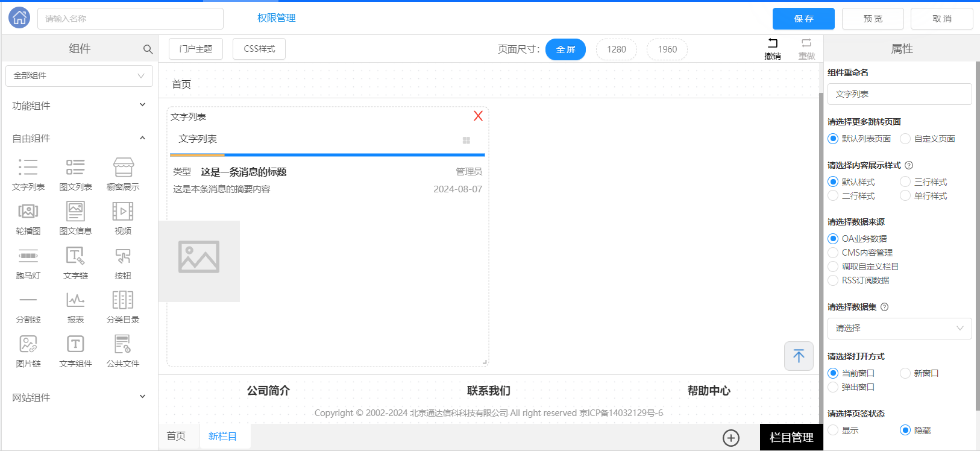The image size is (980, 451).
Task: Expand the 功能组件 section
Action: (79, 106)
